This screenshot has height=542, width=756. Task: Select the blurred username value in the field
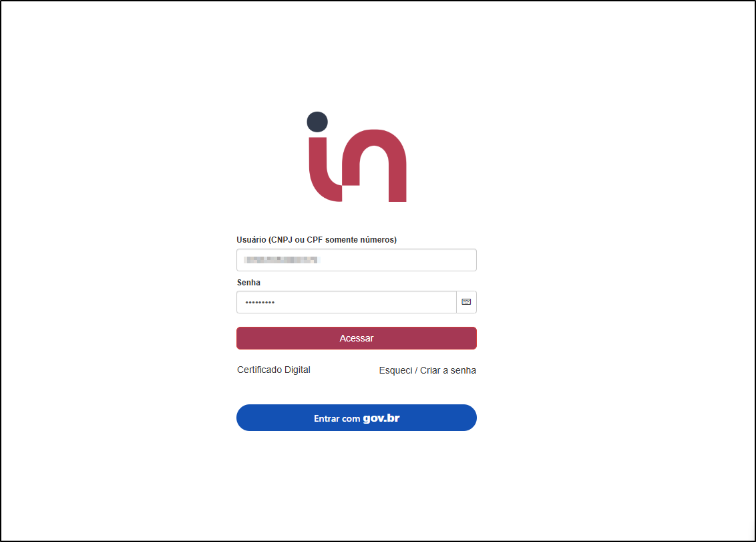click(x=281, y=260)
